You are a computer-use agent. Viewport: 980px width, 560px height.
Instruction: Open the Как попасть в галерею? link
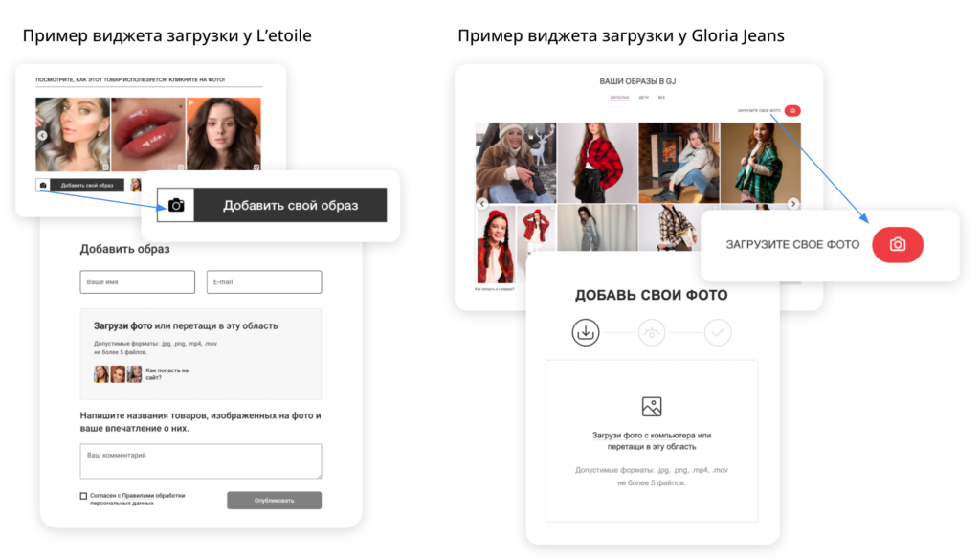pyautogui.click(x=495, y=289)
